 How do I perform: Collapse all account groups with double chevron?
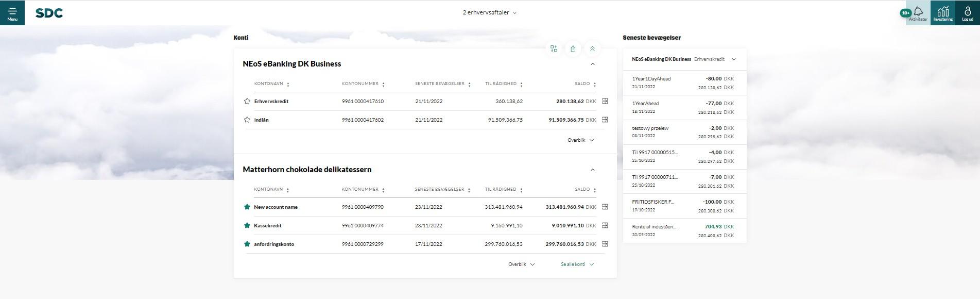coord(592,48)
